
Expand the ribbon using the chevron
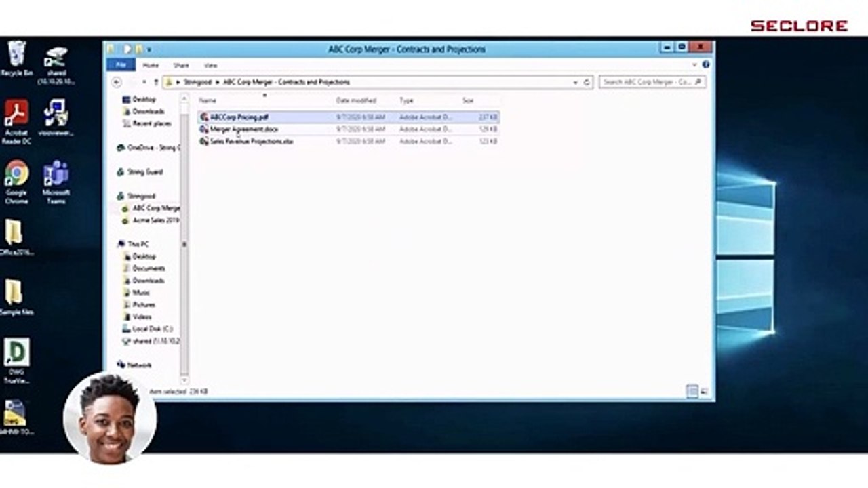(x=695, y=65)
